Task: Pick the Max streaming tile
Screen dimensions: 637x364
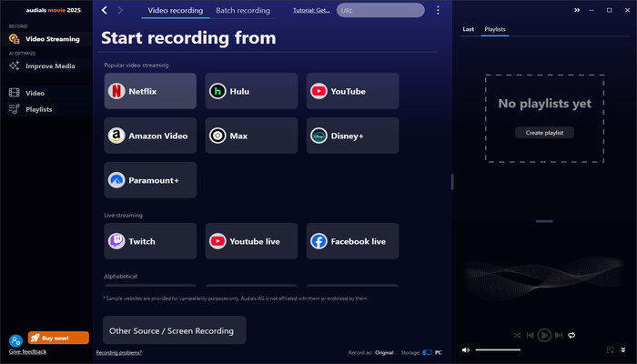Action: tap(251, 136)
